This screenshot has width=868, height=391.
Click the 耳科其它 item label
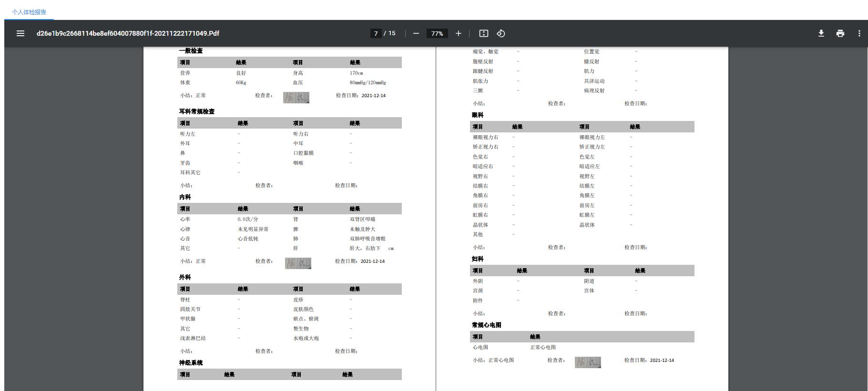click(x=190, y=172)
